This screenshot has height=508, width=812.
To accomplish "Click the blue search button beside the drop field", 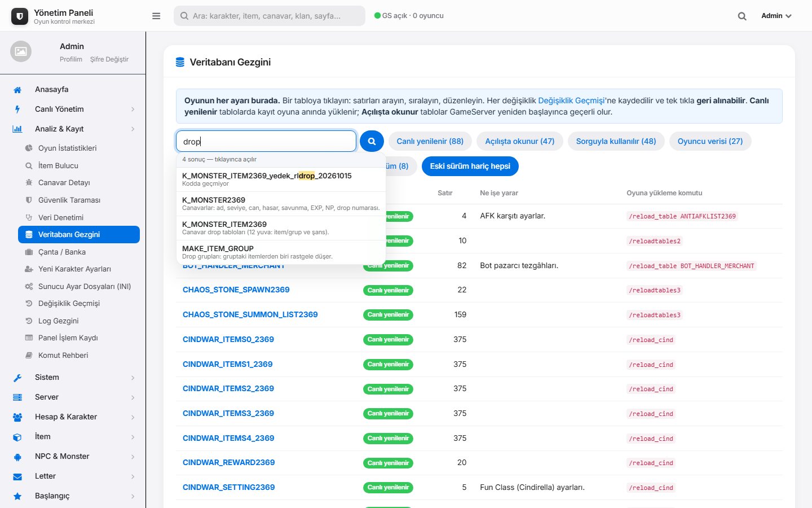I will [x=372, y=141].
